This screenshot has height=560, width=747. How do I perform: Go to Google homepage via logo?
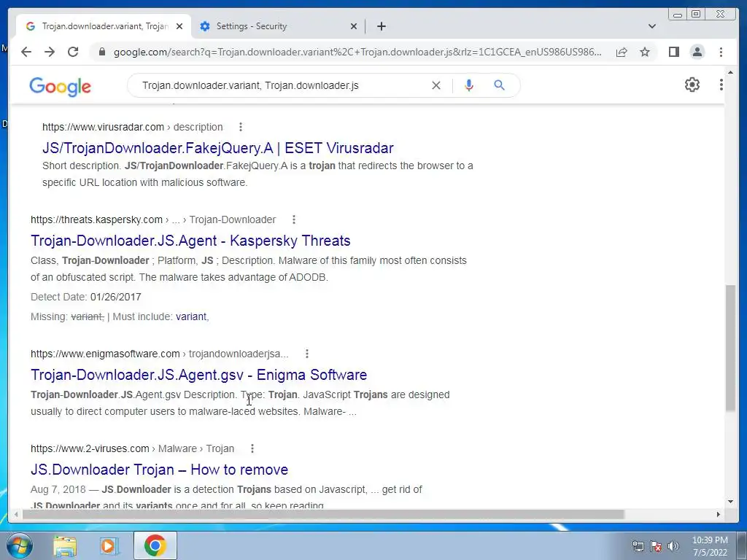tap(60, 86)
